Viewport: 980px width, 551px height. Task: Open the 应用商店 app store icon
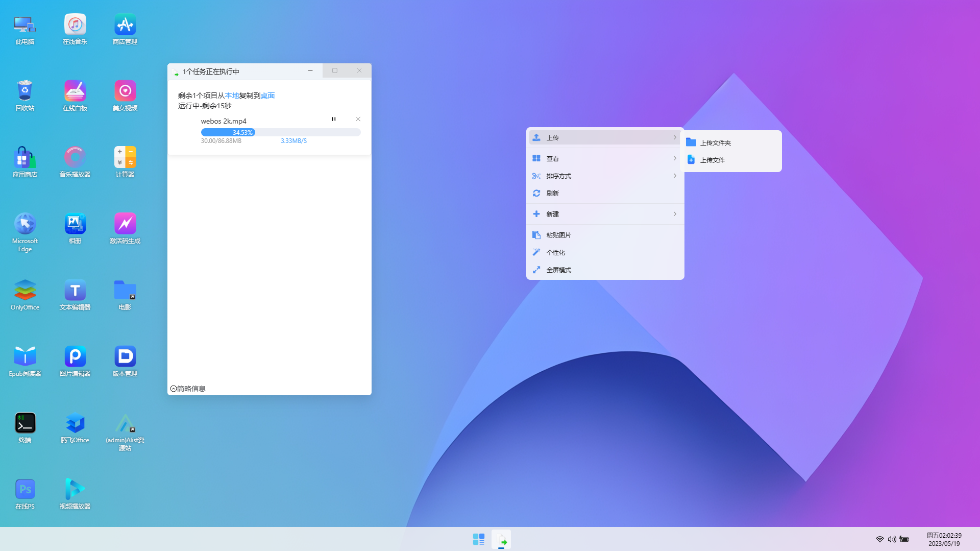coord(25,162)
